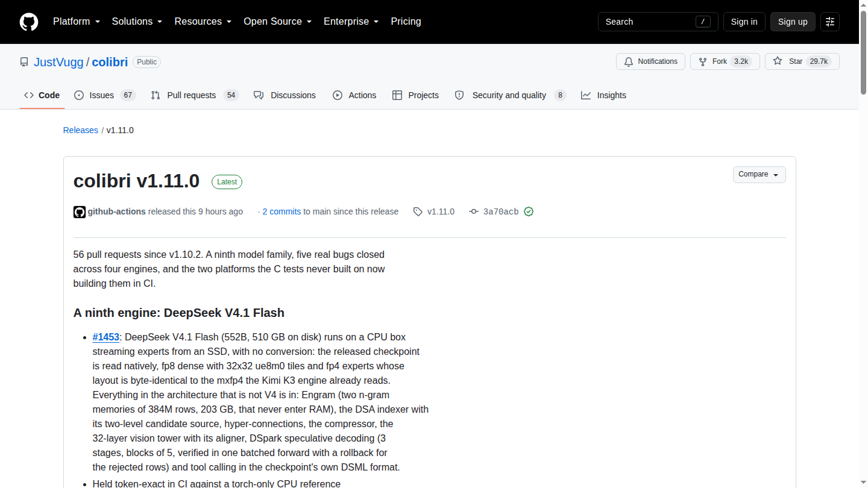This screenshot has width=868, height=488.
Task: Click the repository book icon beside JustVugg
Action: click(x=24, y=62)
